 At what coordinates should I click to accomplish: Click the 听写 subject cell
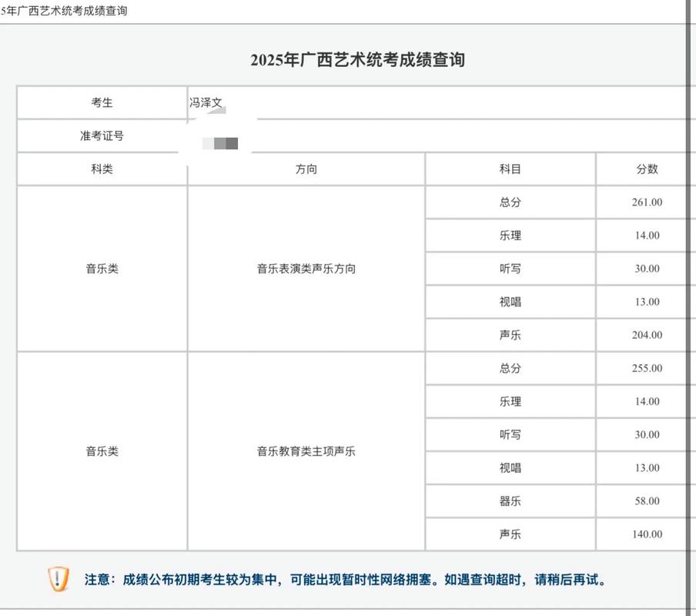point(510,268)
